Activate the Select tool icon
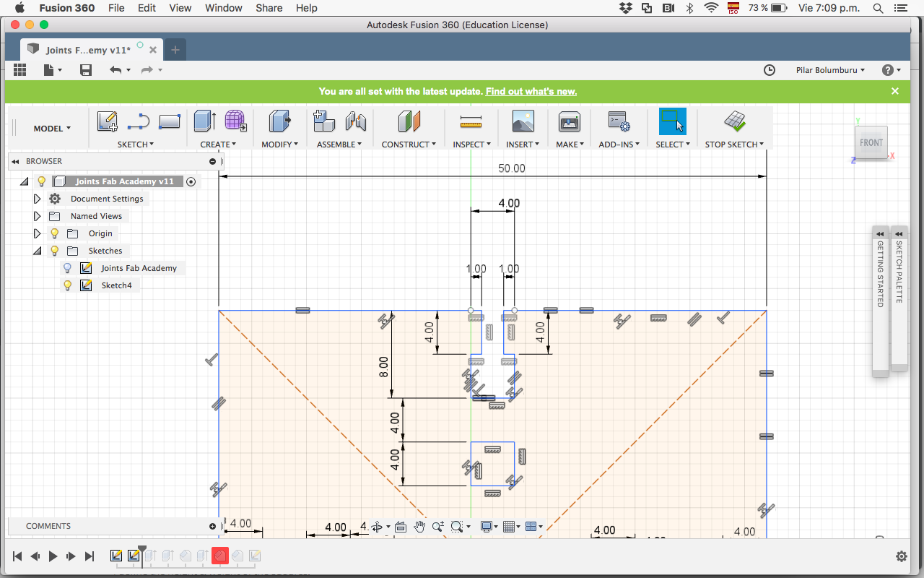 click(x=673, y=121)
